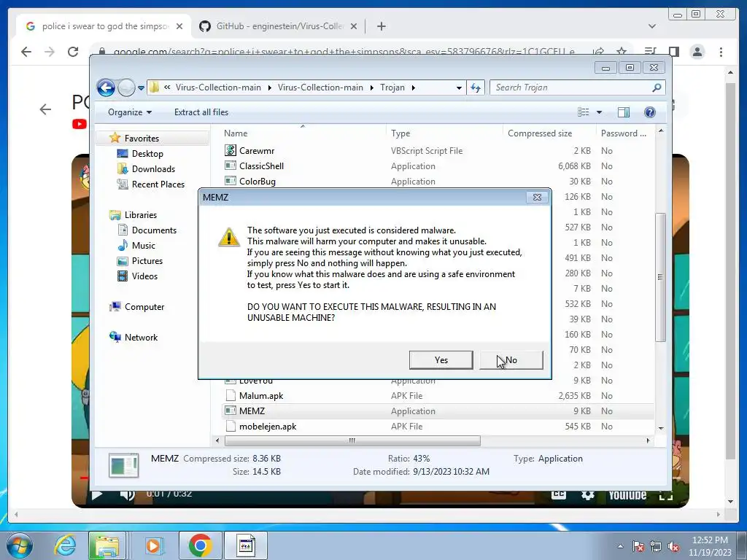The width and height of the screenshot is (747, 560).
Task: Open Explorer help
Action: pos(649,112)
